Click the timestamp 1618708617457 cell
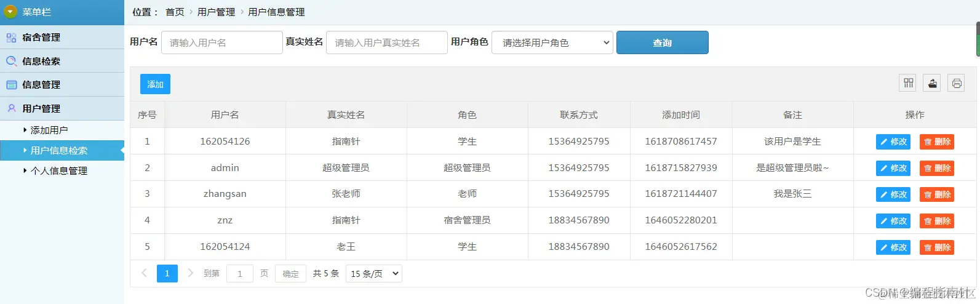980x304 pixels. pyautogui.click(x=681, y=141)
